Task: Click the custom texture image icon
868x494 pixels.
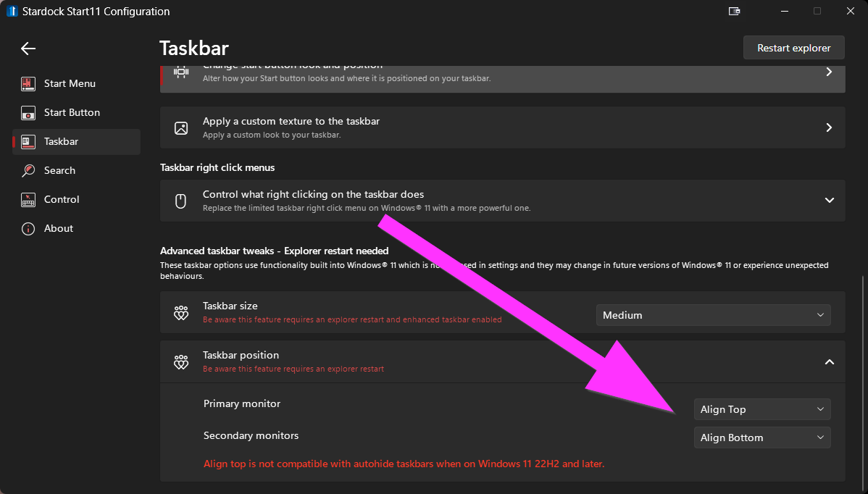Action: [x=181, y=127]
